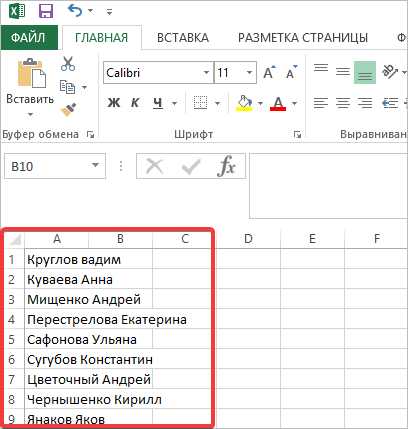Select column E header
408x429 pixels.
pos(312,239)
